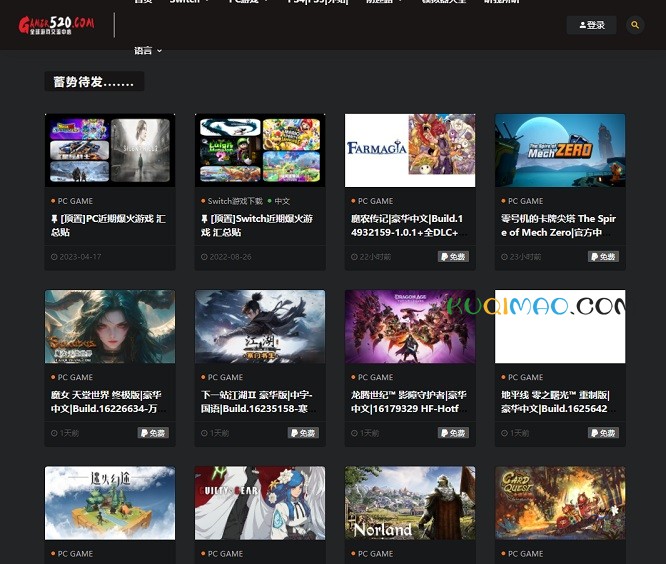
Task: Open the 下一站江湖 game thumbnail
Action: (260, 327)
